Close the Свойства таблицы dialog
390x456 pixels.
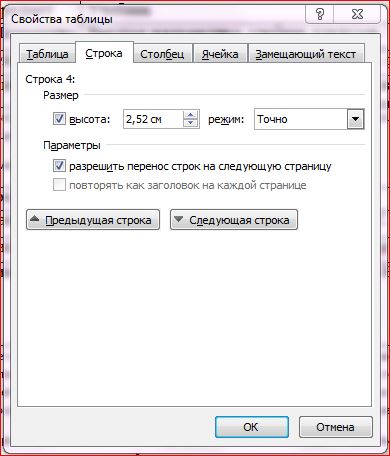(x=357, y=14)
